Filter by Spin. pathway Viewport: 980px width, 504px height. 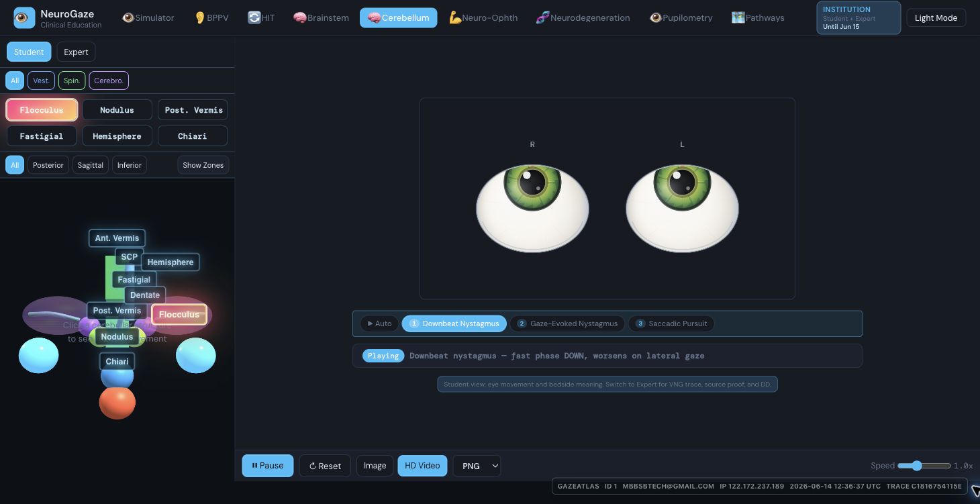(x=72, y=81)
